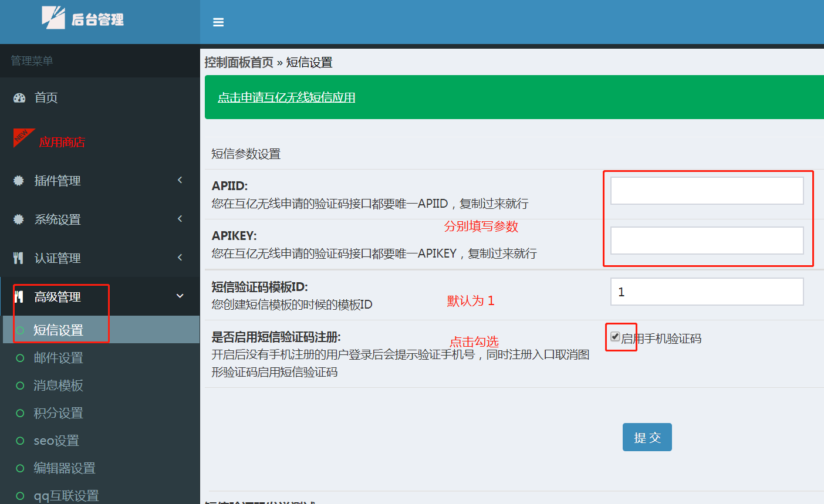Image resolution: width=824 pixels, height=504 pixels.
Task: Expand the 插件管理 submenu arrow
Action: click(180, 180)
